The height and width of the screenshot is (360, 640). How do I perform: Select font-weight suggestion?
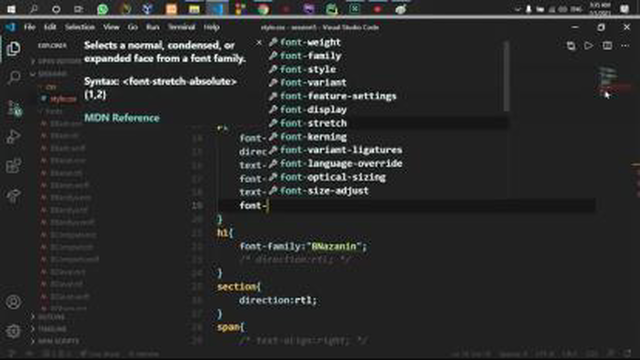[388, 42]
